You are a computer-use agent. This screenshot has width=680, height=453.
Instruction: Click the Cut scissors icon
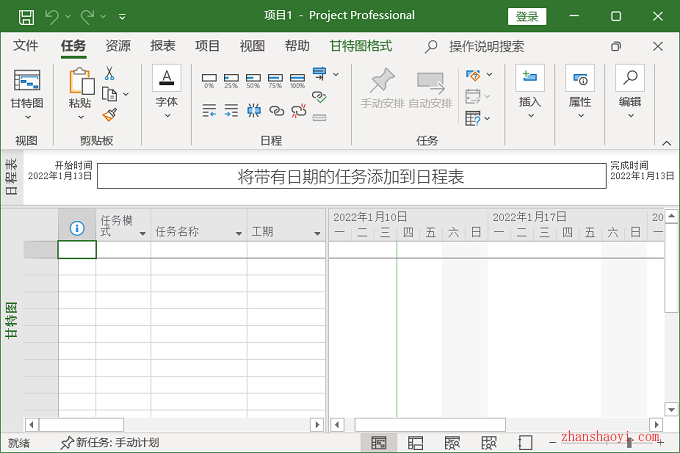[109, 73]
